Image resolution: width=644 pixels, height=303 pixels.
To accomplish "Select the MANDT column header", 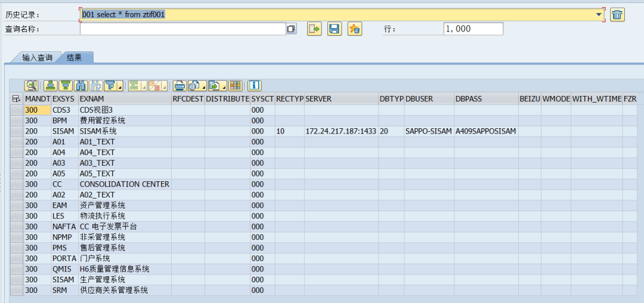I will [38, 99].
